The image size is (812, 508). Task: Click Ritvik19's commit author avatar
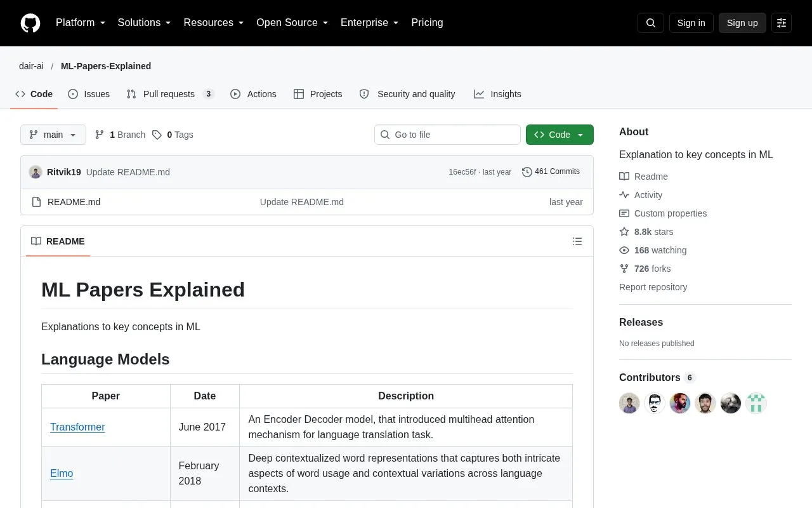point(36,172)
